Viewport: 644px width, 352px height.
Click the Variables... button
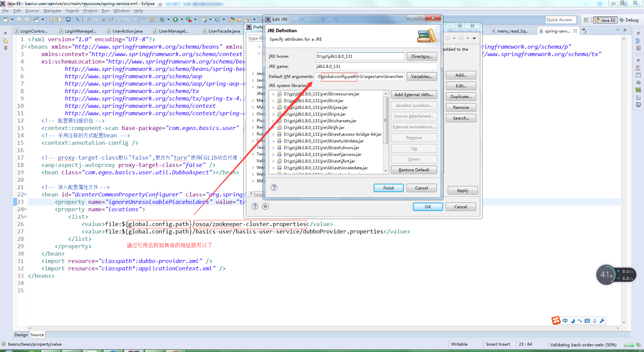click(422, 76)
